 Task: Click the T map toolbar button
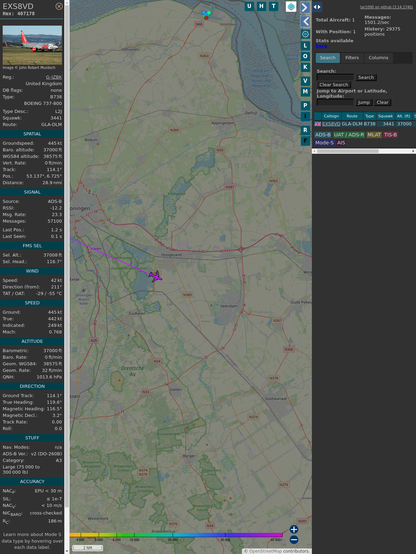(x=273, y=6)
